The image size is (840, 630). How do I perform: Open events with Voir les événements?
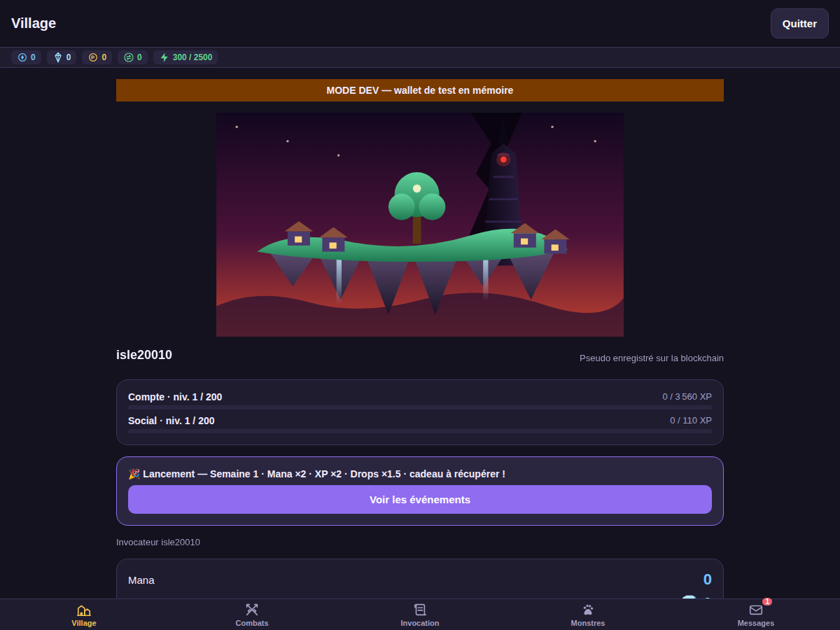click(420, 499)
